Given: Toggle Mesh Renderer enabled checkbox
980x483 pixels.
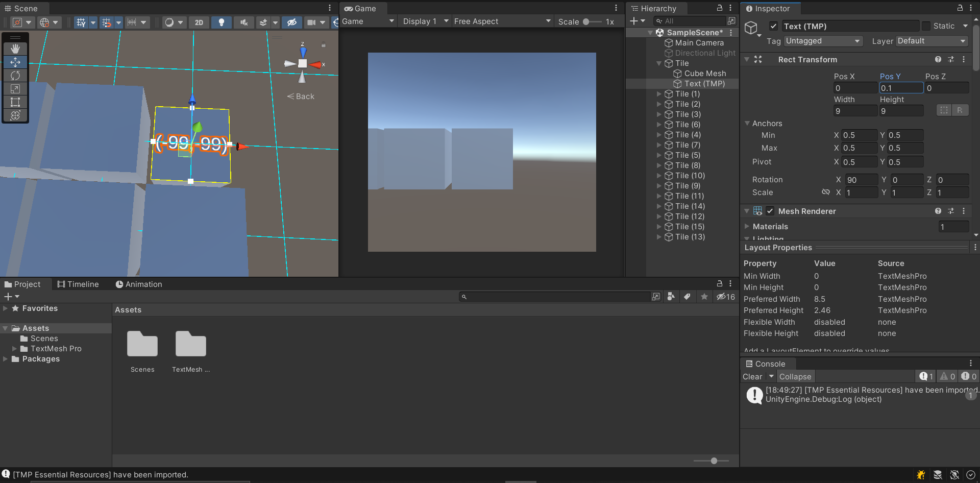Looking at the screenshot, I should [770, 211].
